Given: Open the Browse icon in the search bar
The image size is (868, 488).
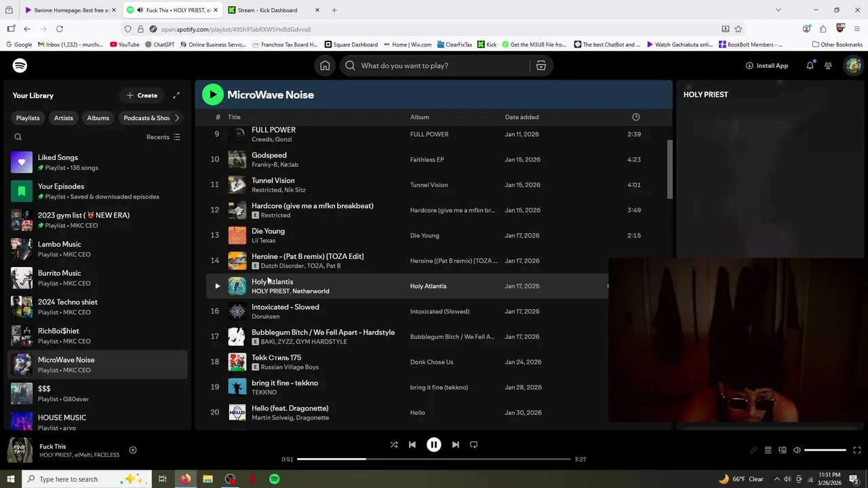Looking at the screenshot, I should click(x=540, y=66).
